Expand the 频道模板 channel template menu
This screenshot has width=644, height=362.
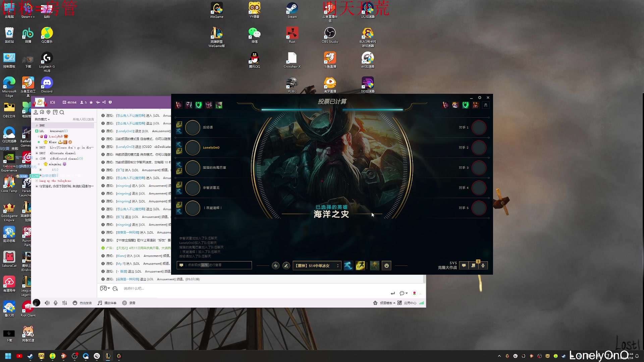(384, 303)
